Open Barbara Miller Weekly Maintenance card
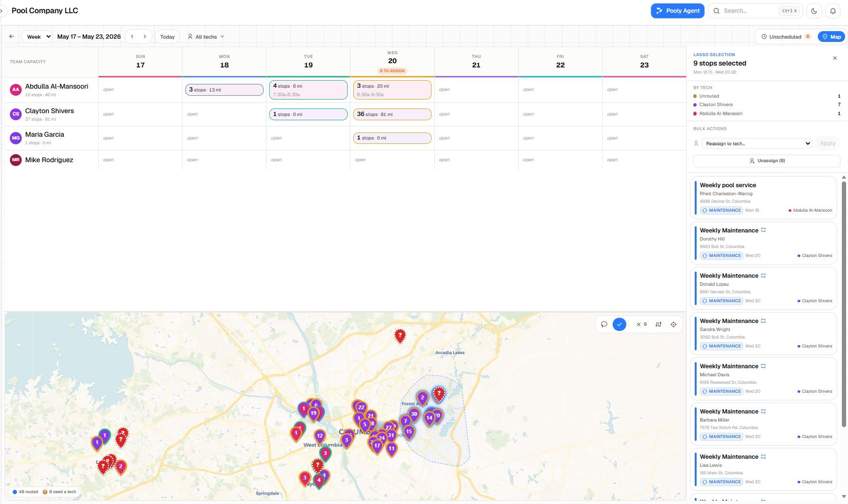 coord(763,424)
